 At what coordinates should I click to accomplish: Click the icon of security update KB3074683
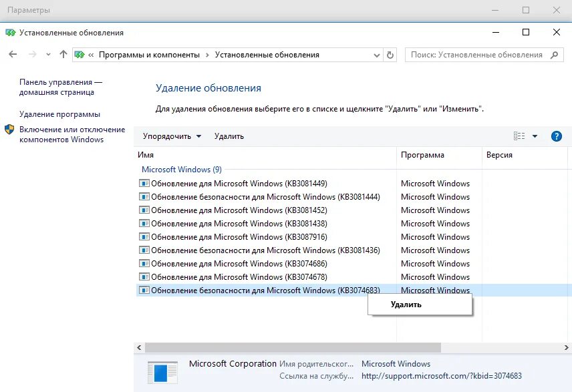pos(144,290)
